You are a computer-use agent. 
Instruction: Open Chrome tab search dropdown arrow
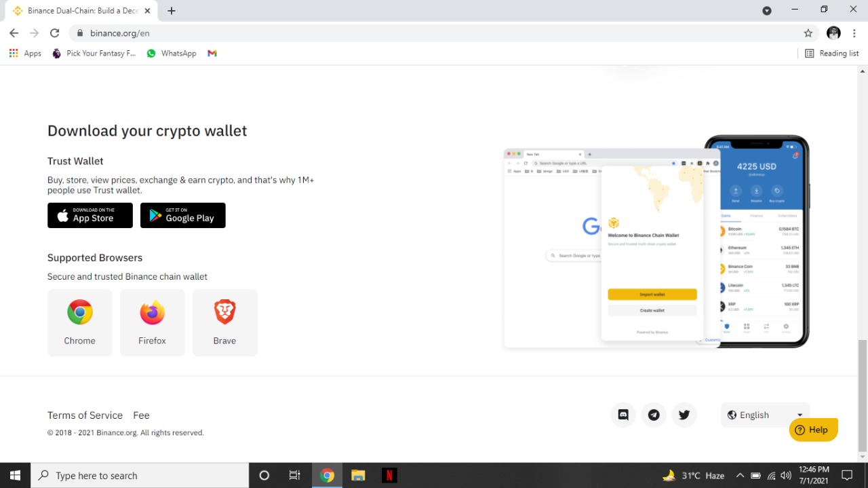click(x=767, y=10)
